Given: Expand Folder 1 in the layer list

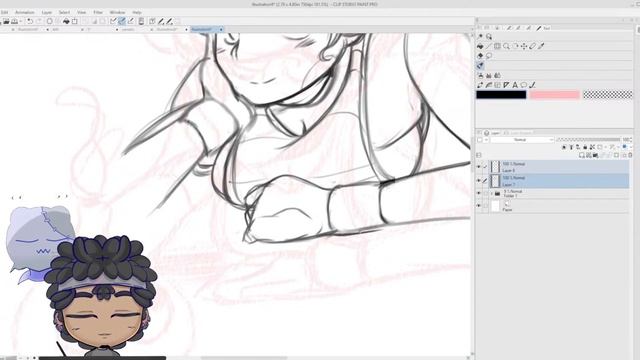Looking at the screenshot, I should pos(492,193).
